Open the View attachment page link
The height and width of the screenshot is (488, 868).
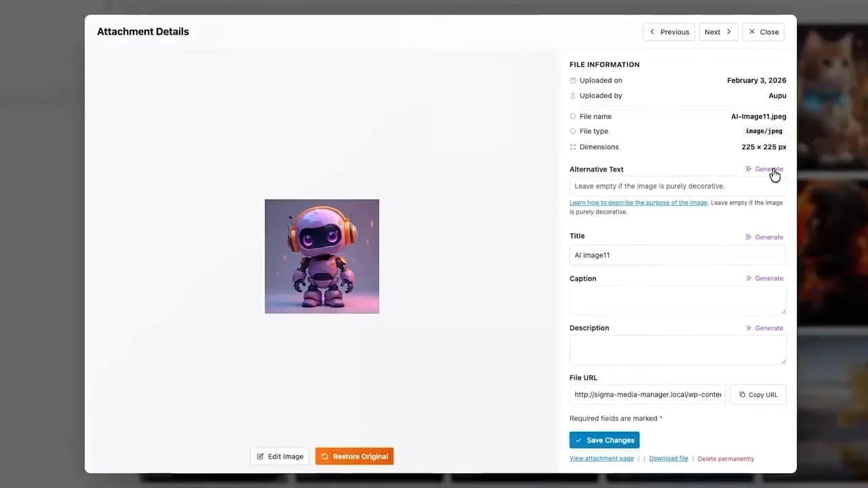(x=601, y=458)
